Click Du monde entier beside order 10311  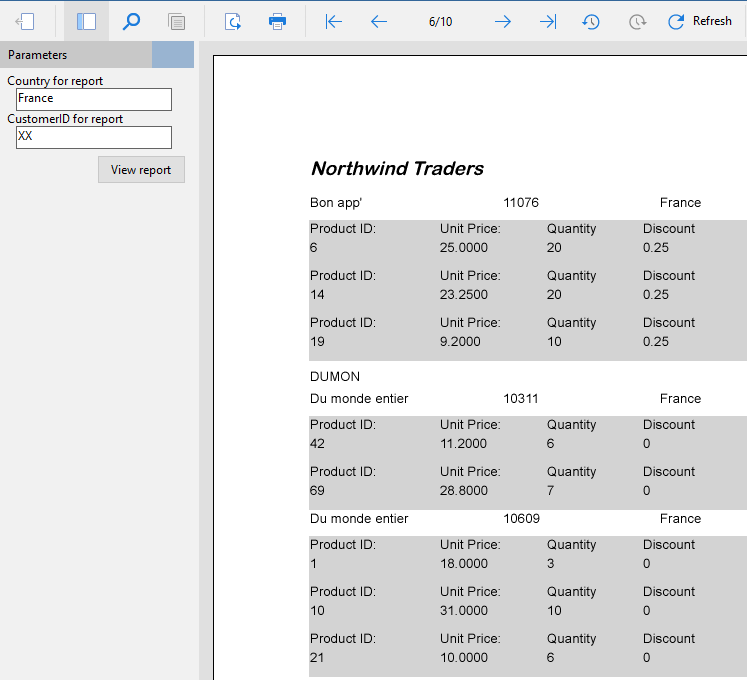pyautogui.click(x=359, y=398)
